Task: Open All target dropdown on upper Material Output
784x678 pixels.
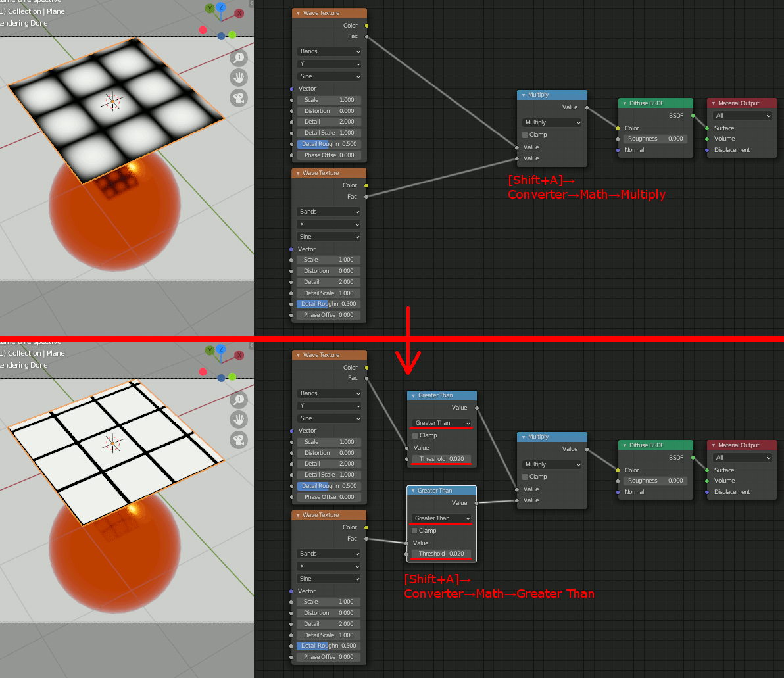Action: [742, 116]
